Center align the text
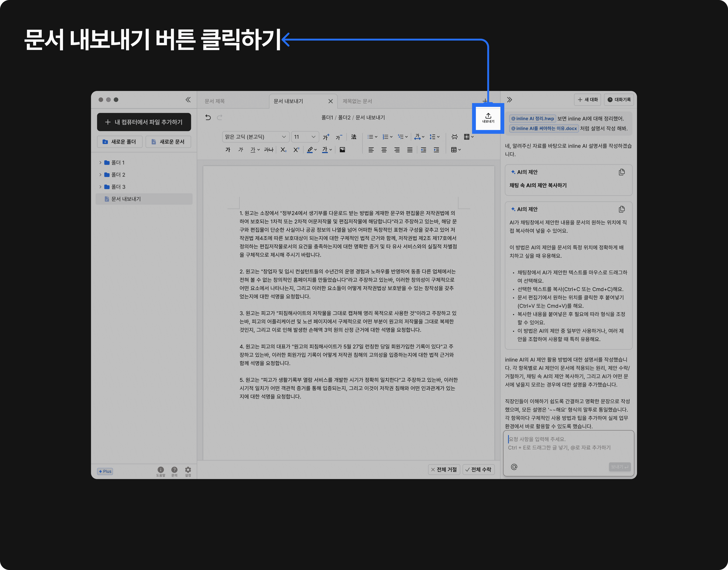Screen dimensions: 728x570 (x=384, y=150)
